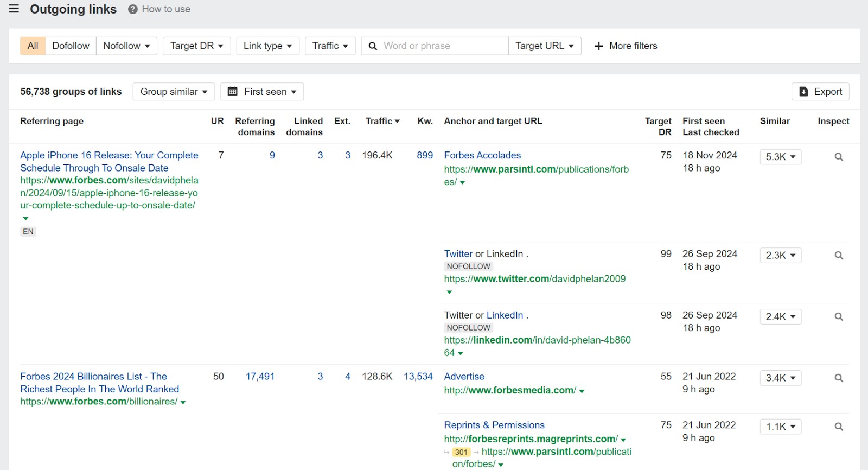Inspect the Advertise forbesmedia link row
Viewport: 868px width, 470px height.
tap(839, 378)
